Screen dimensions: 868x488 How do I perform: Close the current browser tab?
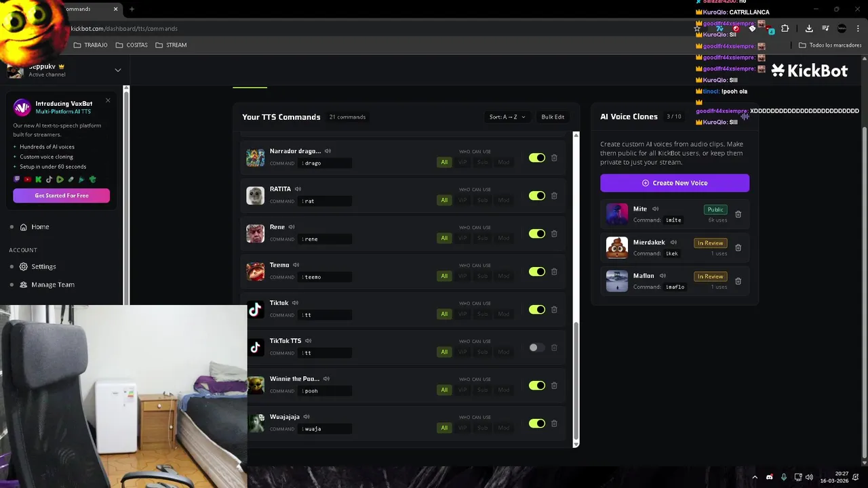pyautogui.click(x=115, y=9)
